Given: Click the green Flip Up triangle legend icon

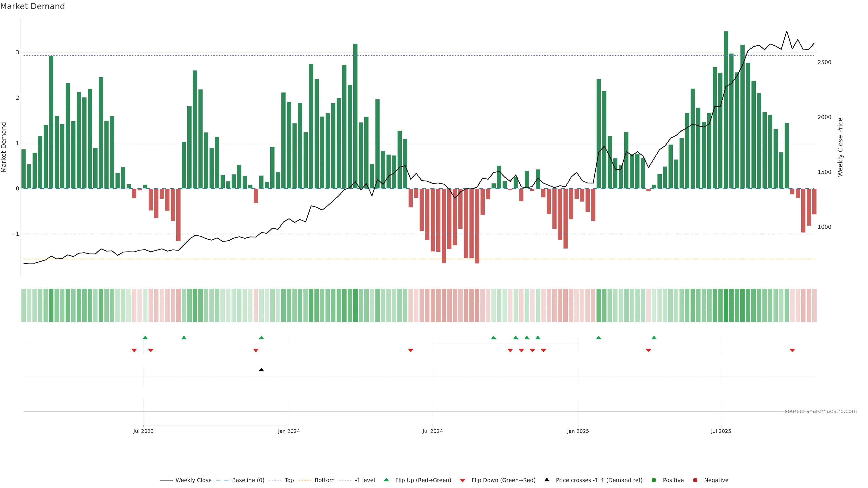Looking at the screenshot, I should [386, 480].
